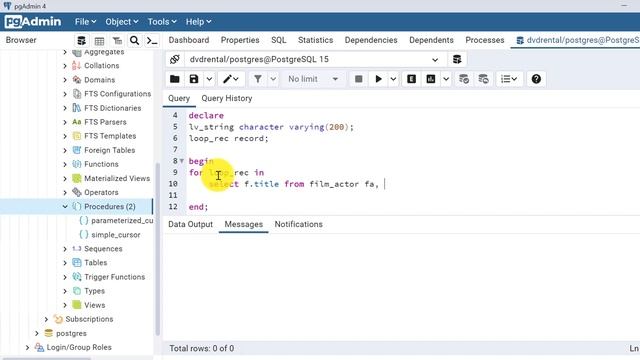640x360 pixels.
Task: Open the Query History tab
Action: tap(227, 98)
